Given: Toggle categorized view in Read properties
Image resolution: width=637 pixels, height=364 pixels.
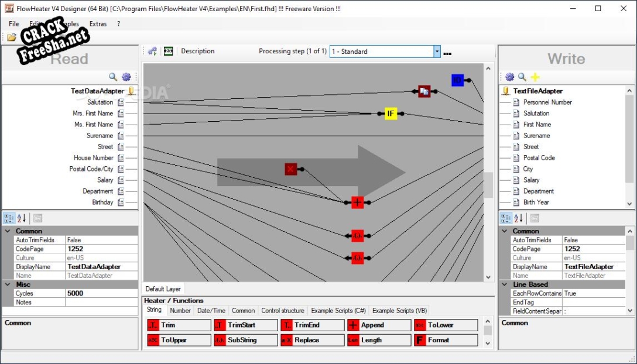Looking at the screenshot, I should pos(9,218).
